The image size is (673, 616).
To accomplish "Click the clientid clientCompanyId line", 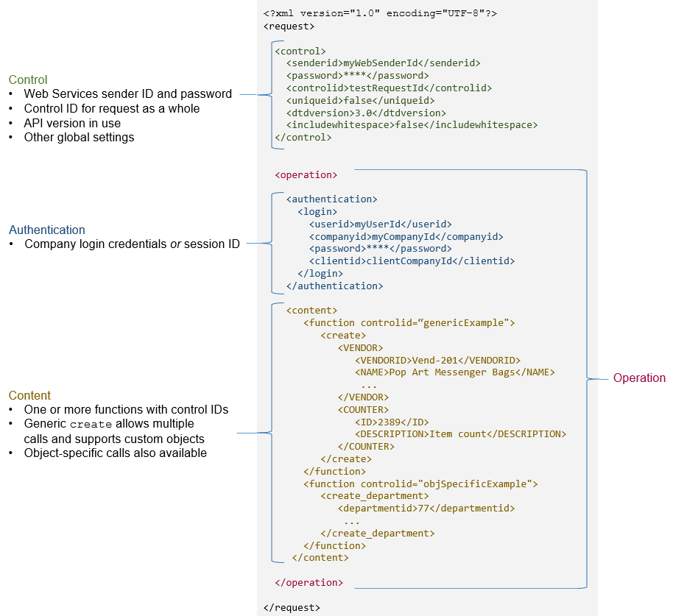I will pos(412,261).
